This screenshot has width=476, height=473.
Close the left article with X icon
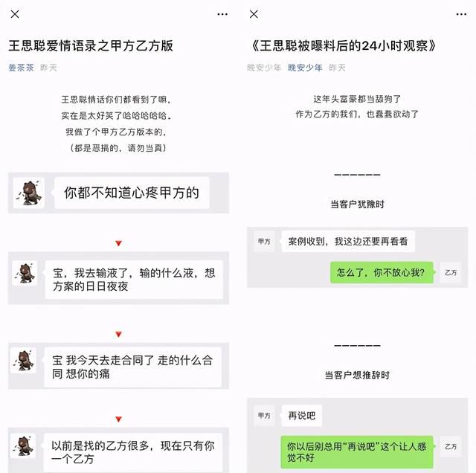click(x=15, y=14)
